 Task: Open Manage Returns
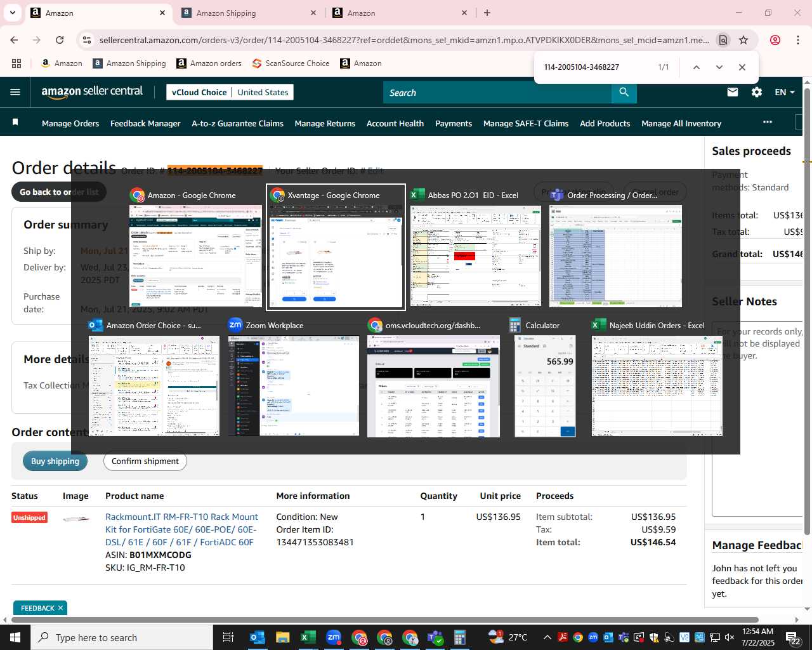pyautogui.click(x=325, y=124)
